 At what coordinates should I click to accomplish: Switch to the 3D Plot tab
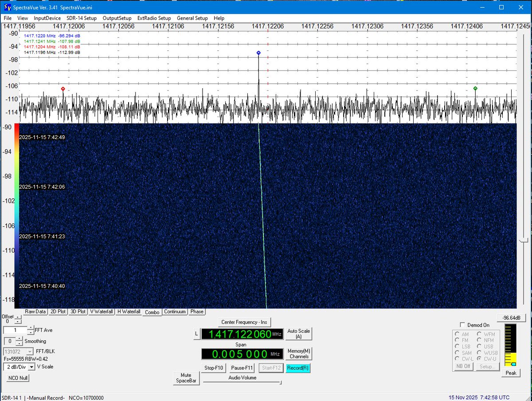tap(78, 311)
